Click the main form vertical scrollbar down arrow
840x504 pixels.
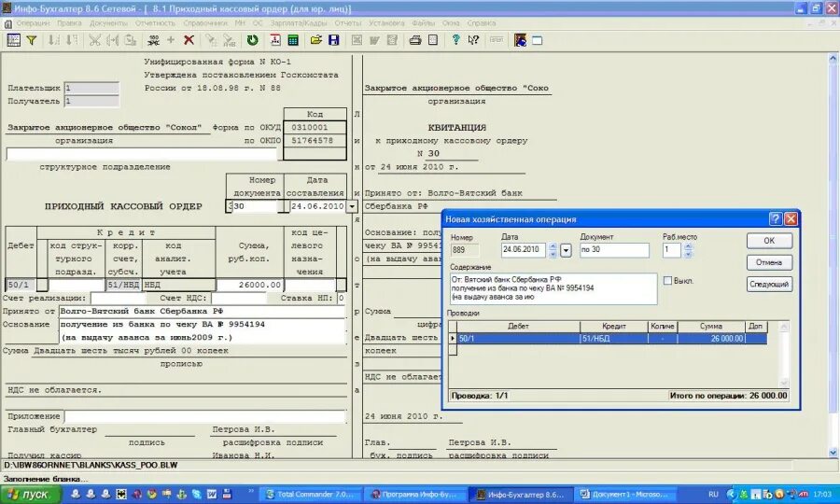(x=833, y=453)
